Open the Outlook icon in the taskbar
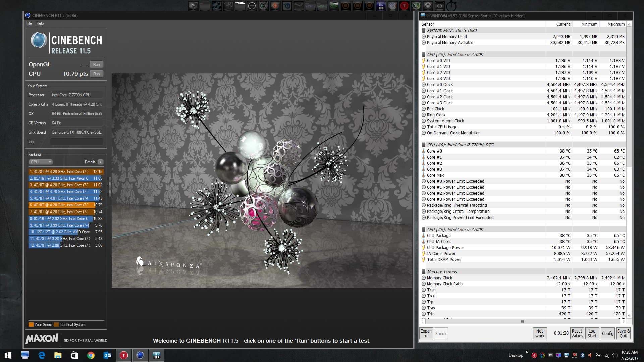 (107, 355)
